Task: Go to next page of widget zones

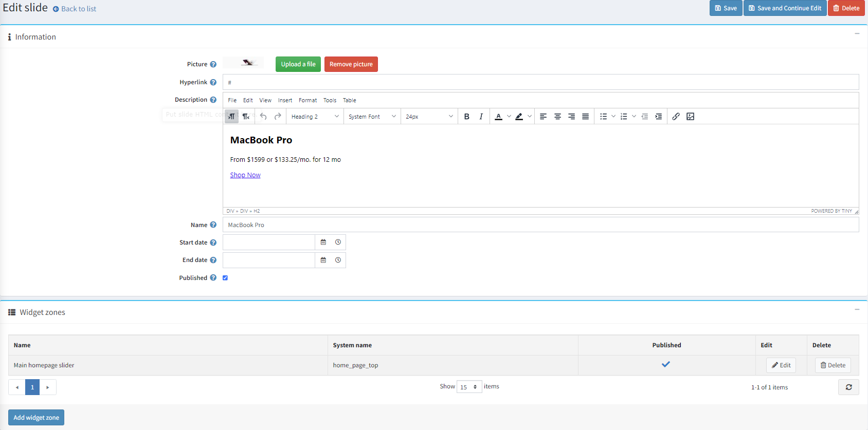Action: (x=48, y=387)
